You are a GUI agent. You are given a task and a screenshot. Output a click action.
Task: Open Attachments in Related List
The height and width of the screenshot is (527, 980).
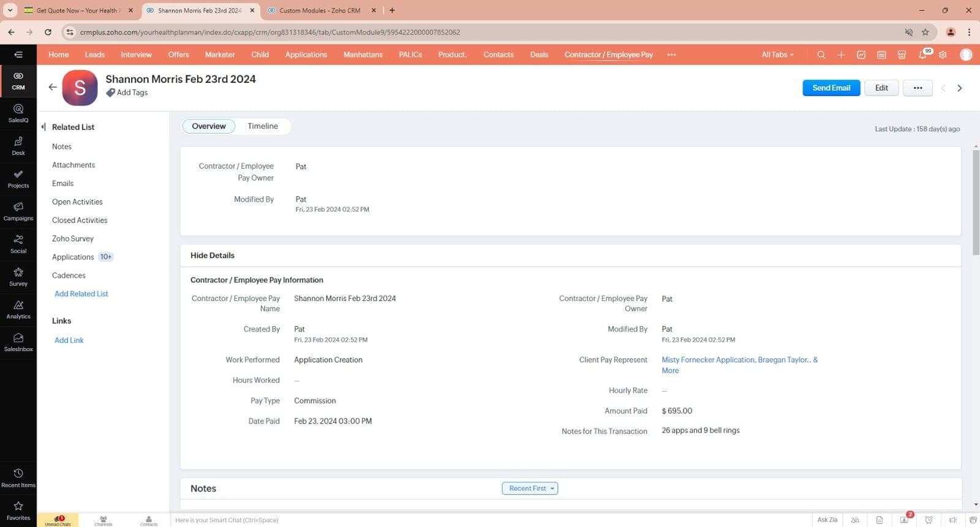point(73,165)
